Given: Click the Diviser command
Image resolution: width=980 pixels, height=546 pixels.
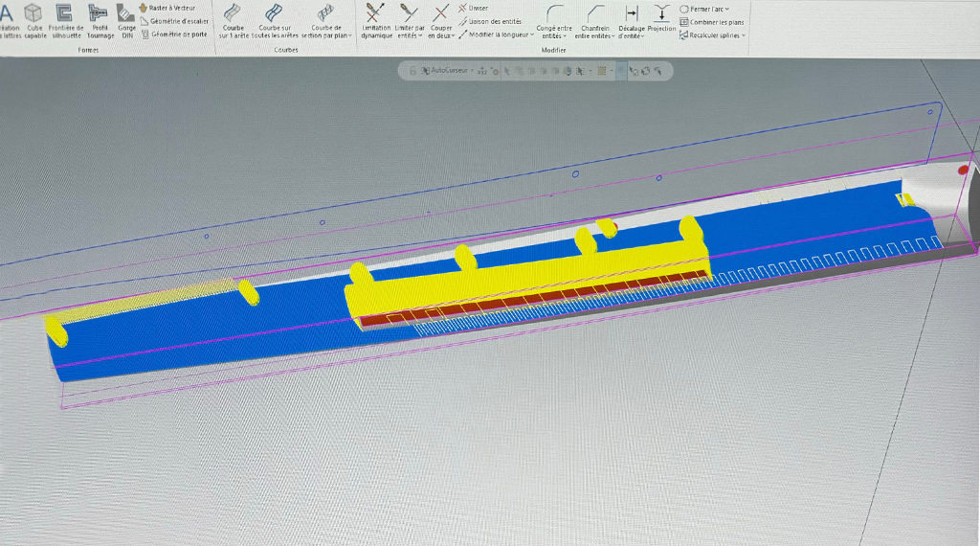Looking at the screenshot, I should point(473,8).
